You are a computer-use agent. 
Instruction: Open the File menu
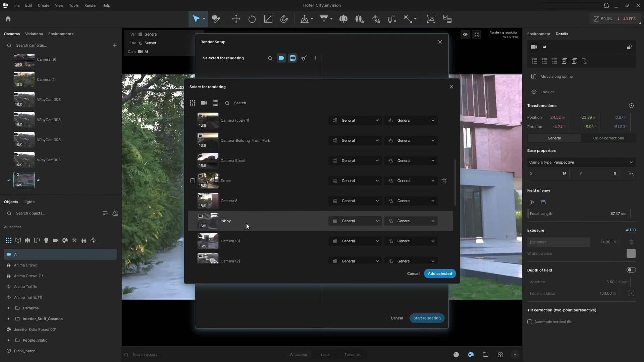click(16, 5)
